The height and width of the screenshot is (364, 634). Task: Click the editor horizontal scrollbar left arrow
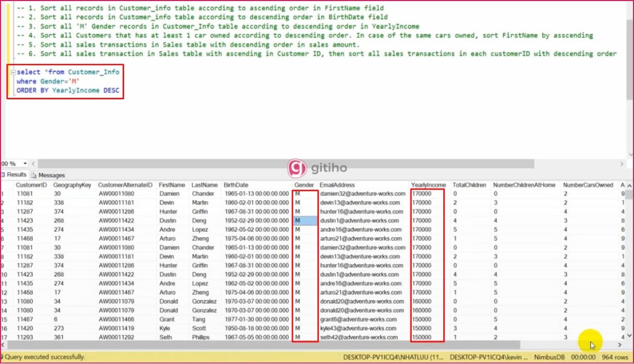pyautogui.click(x=34, y=164)
